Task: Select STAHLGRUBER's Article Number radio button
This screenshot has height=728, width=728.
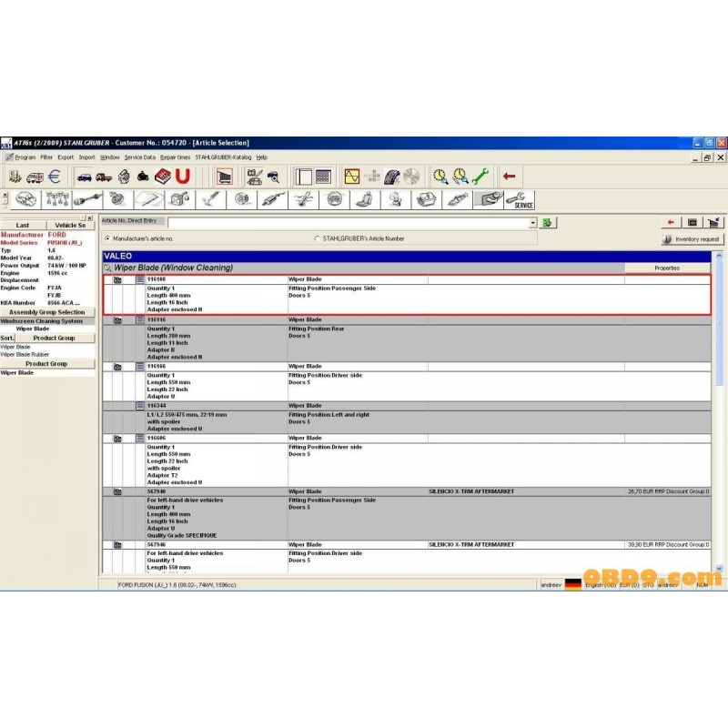Action: [x=317, y=238]
